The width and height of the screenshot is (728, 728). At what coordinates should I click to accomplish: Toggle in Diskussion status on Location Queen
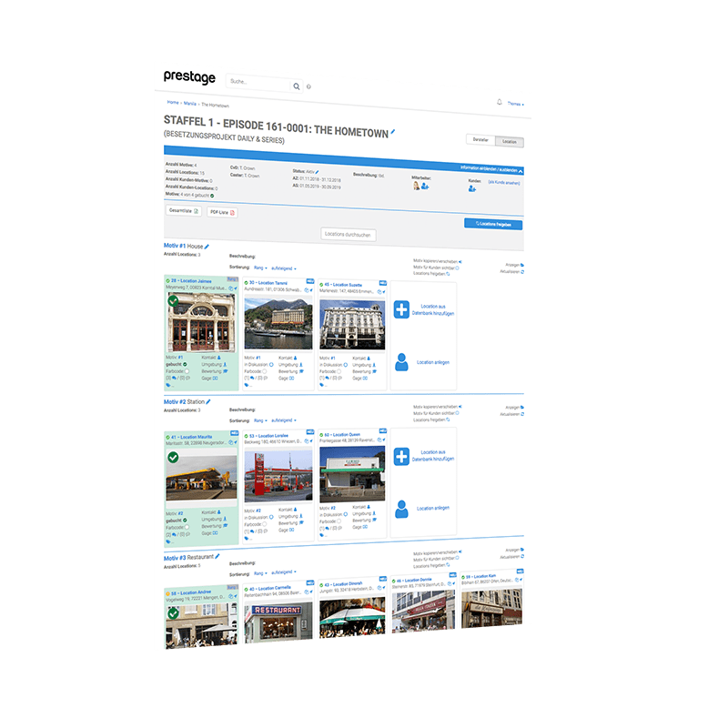[x=345, y=514]
